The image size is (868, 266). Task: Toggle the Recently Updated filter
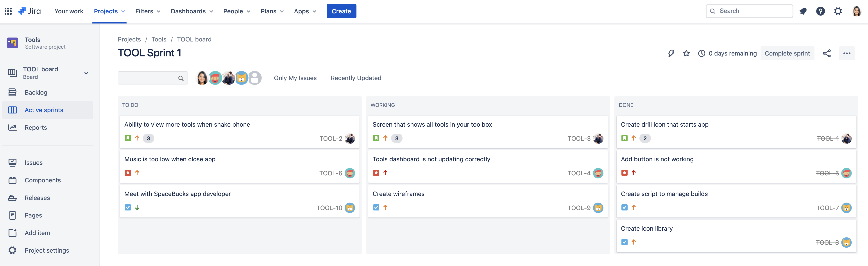[356, 78]
